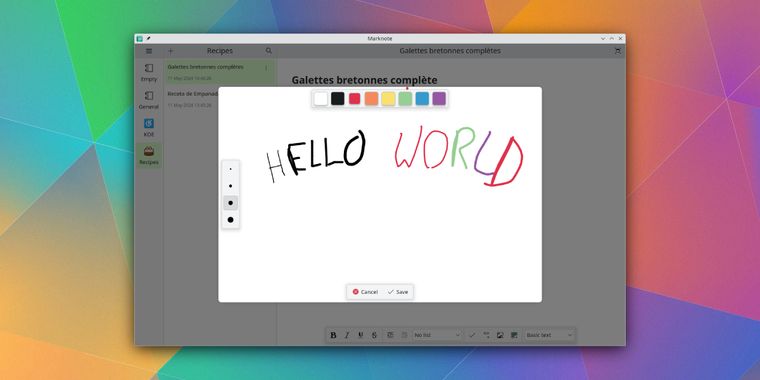Click the Marknote app icon in titlebar
This screenshot has width=760, height=380.
pyautogui.click(x=140, y=38)
